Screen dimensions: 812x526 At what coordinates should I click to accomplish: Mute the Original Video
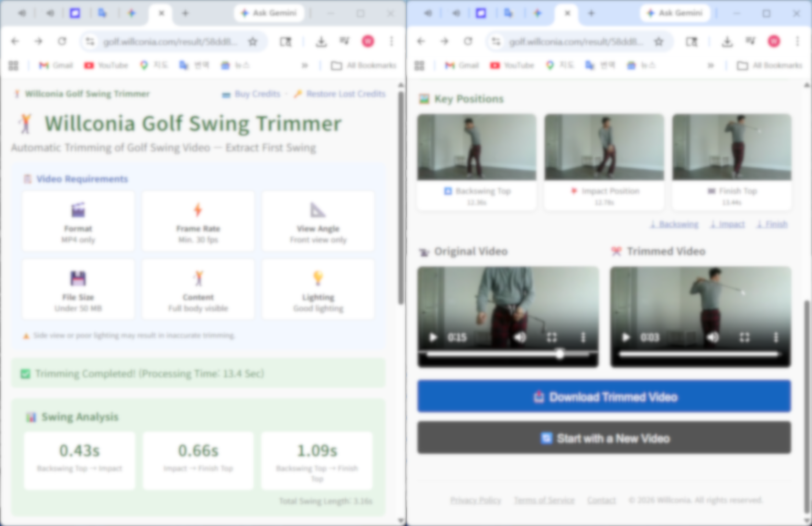pyautogui.click(x=520, y=337)
